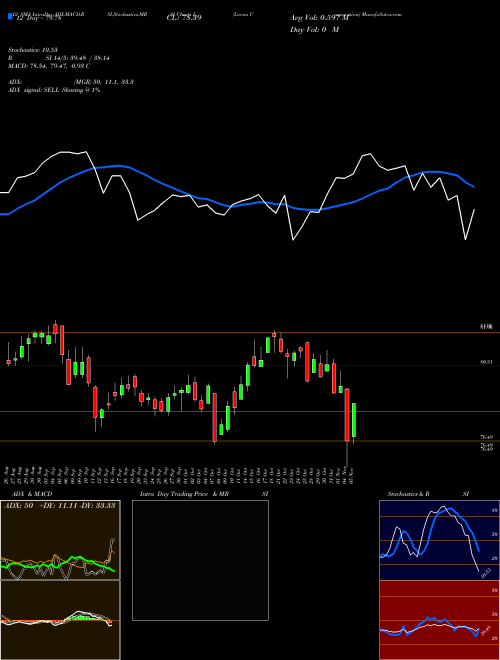The image size is (500, 660).
Task: Click the blue 12 Day SMA legend square
Action: tap(10, 16)
